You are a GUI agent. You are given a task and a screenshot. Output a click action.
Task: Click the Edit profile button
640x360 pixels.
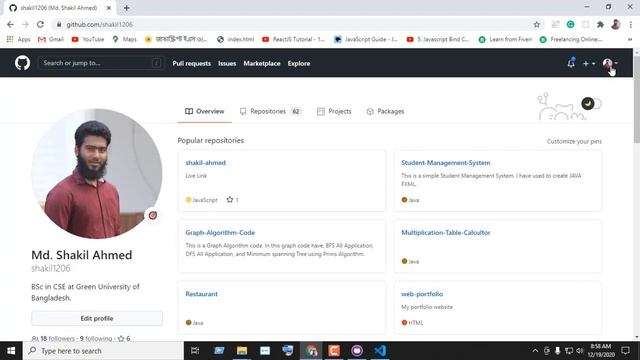click(97, 318)
